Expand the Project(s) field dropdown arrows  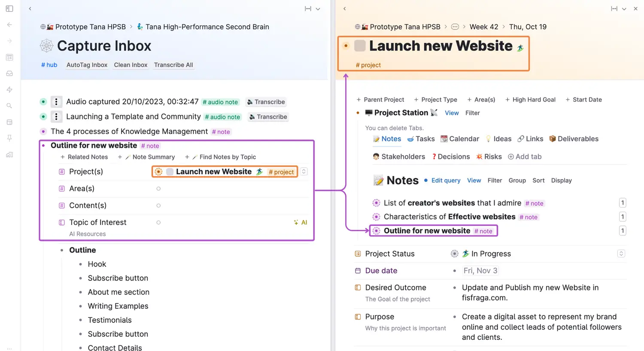pyautogui.click(x=304, y=171)
